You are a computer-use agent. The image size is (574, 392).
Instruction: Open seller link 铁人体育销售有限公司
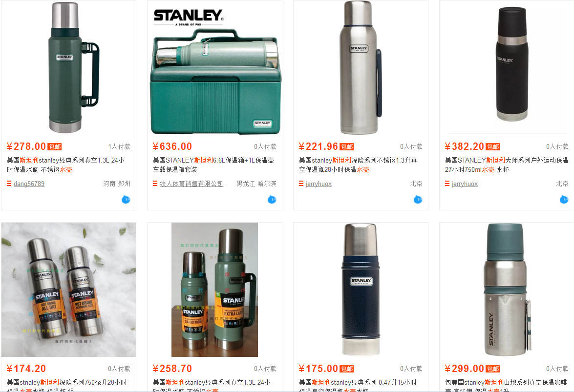tap(191, 184)
